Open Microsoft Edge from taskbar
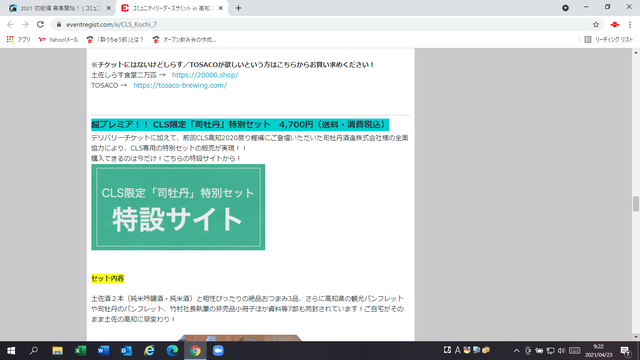The height and width of the screenshot is (360, 640). [172, 351]
